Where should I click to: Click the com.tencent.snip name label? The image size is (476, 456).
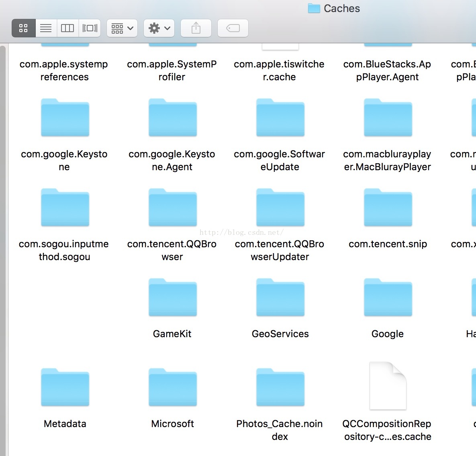388,244
